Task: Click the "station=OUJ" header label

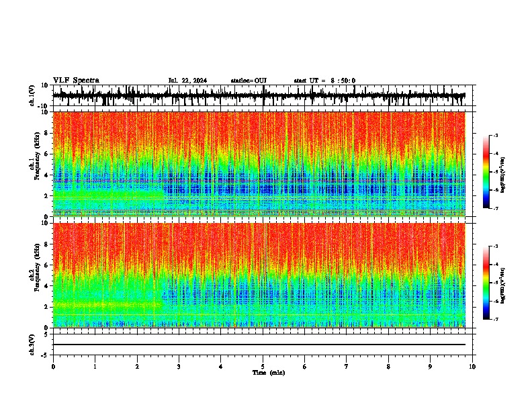Action: pyautogui.click(x=249, y=81)
